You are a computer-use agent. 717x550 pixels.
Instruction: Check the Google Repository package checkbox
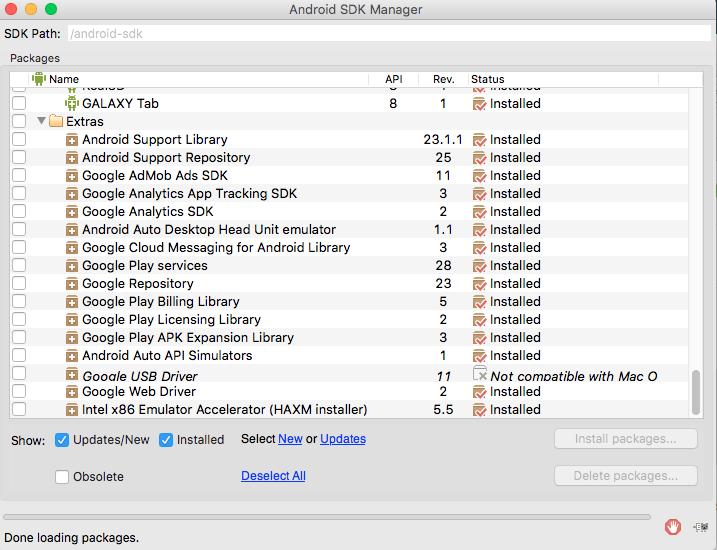pos(19,284)
